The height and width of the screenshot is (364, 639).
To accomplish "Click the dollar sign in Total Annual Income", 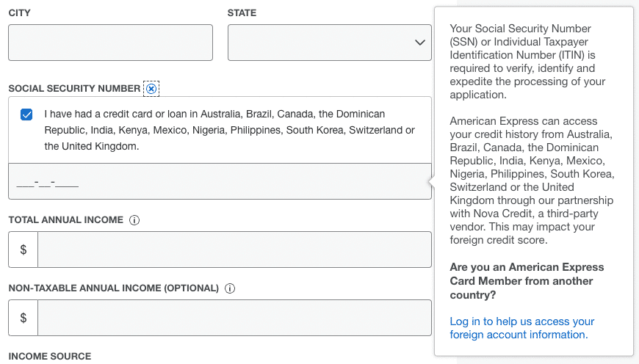I will coord(24,250).
